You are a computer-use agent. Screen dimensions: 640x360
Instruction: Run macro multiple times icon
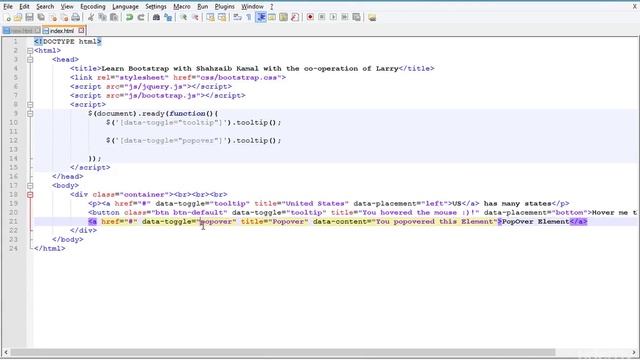(x=345, y=18)
